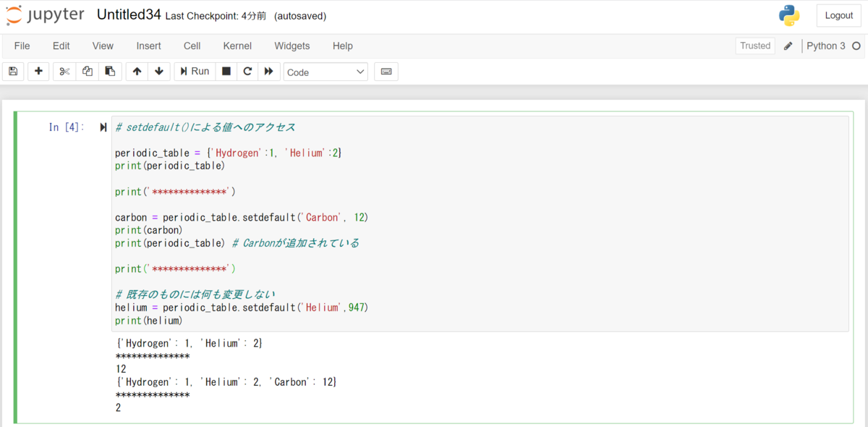Interrupt the kernel with stop icon
The height and width of the screenshot is (427, 868).
point(226,72)
